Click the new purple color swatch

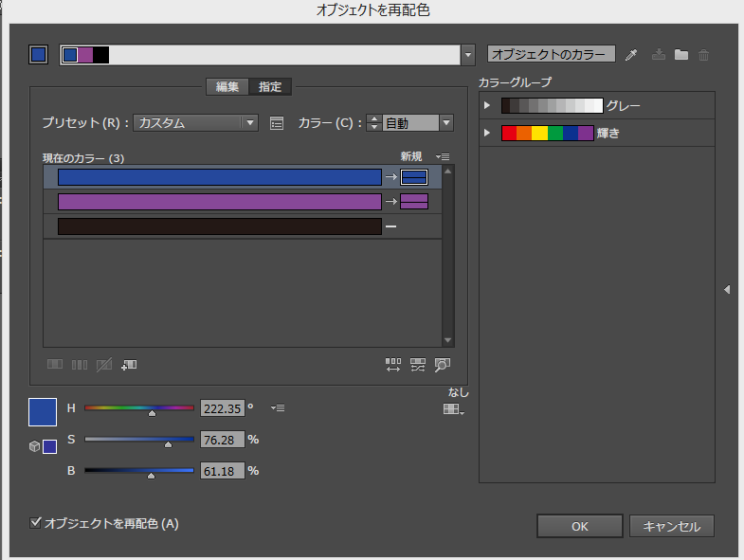click(414, 202)
